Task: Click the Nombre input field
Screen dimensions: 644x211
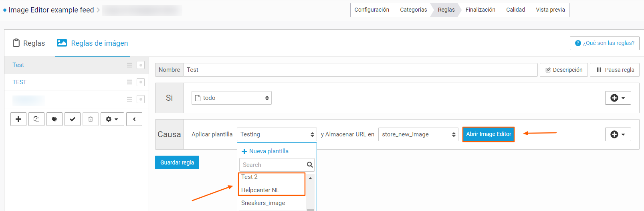Action: pos(360,70)
